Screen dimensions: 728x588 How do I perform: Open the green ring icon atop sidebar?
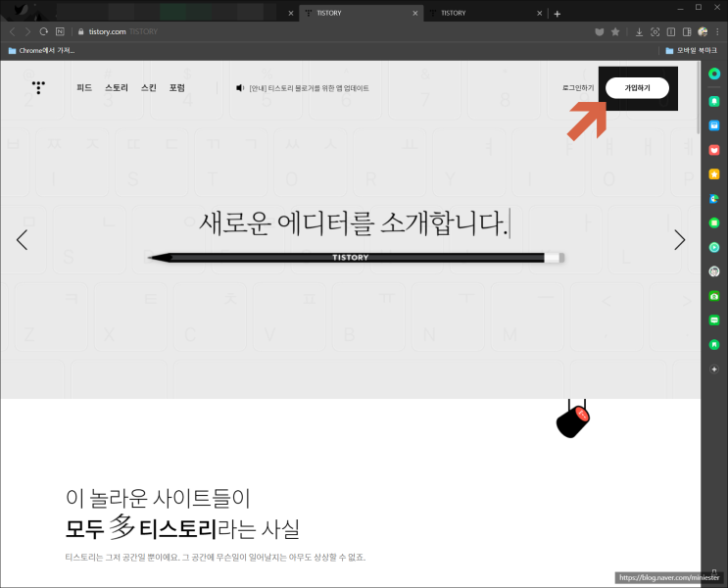pos(714,73)
